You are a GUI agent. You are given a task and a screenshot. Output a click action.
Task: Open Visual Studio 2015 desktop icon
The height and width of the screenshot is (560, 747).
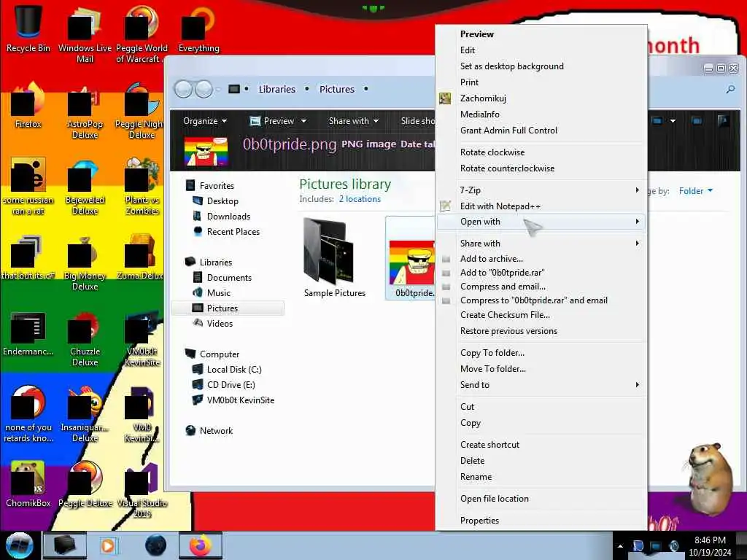point(142,491)
